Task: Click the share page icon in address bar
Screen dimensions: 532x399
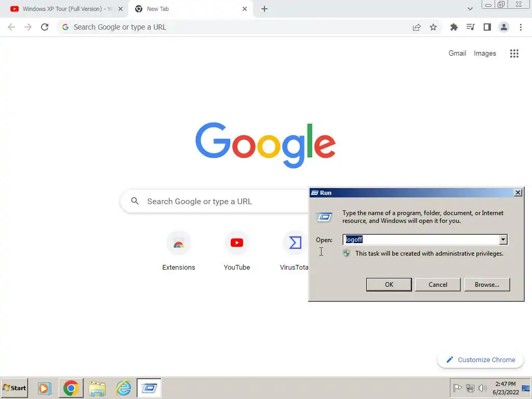Action: pos(417,27)
